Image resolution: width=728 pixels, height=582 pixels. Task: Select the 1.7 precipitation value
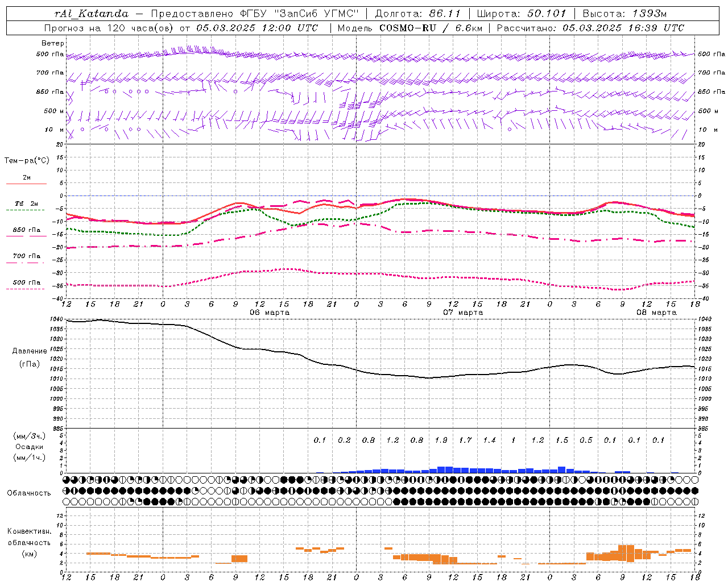pyautogui.click(x=465, y=440)
